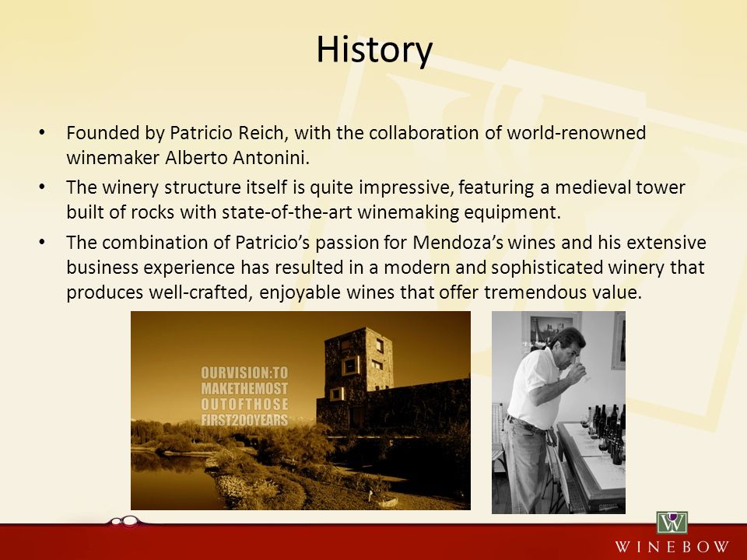Click the winery tower photograph
Viewport: 747px width, 560px height.
click(x=300, y=411)
